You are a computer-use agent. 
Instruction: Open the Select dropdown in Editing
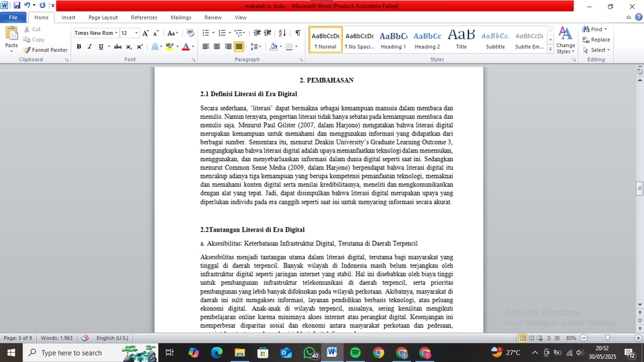596,50
